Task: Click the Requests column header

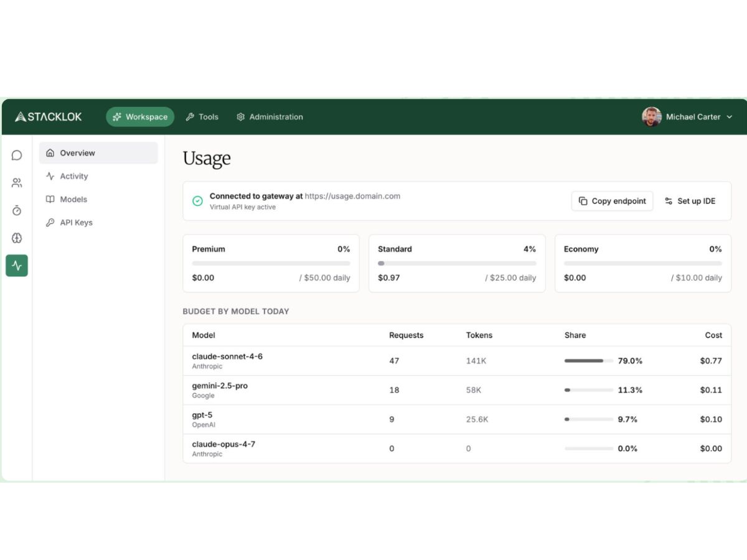Action: pos(406,335)
